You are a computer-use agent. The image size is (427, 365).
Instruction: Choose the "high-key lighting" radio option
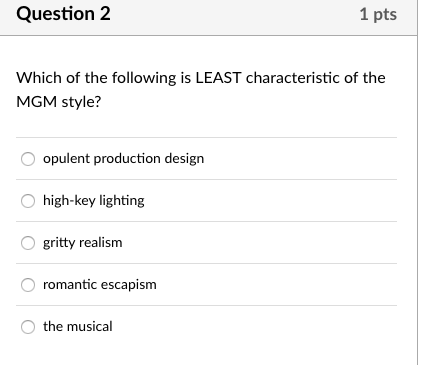(28, 201)
